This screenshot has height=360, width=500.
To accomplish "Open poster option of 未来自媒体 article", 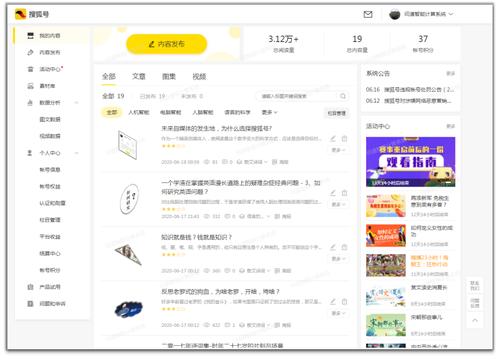I will tap(280, 162).
